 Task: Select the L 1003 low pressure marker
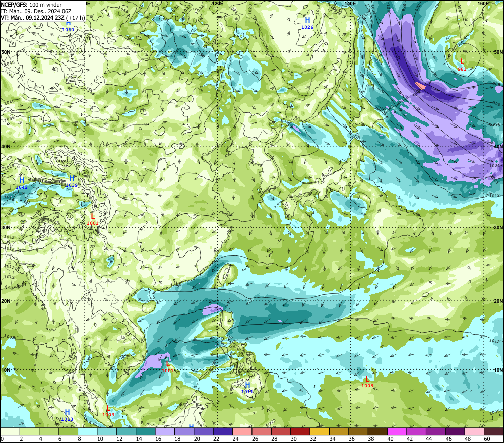pos(108,411)
